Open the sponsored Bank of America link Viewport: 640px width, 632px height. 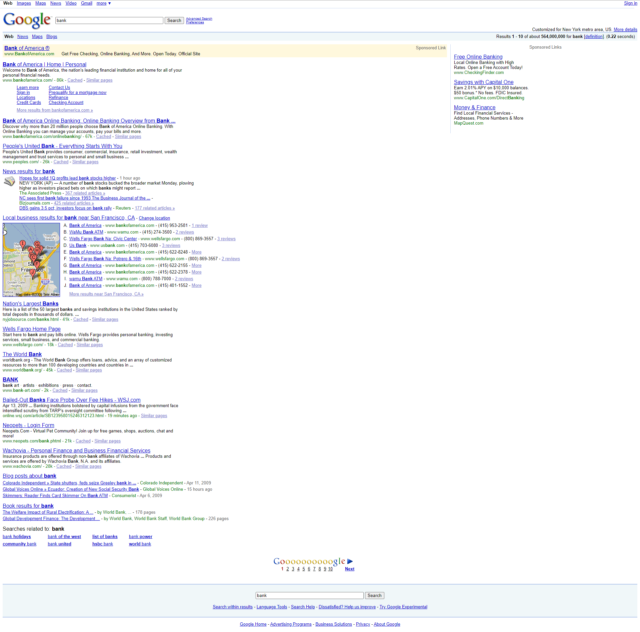27,48
